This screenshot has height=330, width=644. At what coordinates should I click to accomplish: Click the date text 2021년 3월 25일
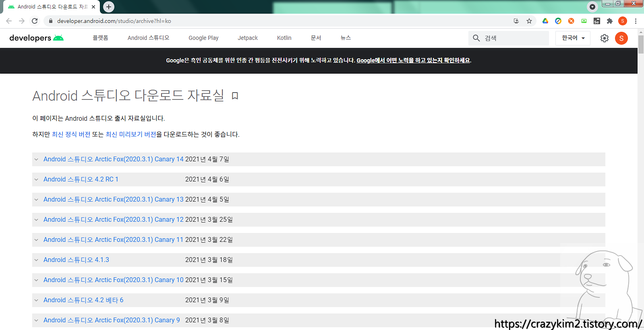pyautogui.click(x=209, y=220)
